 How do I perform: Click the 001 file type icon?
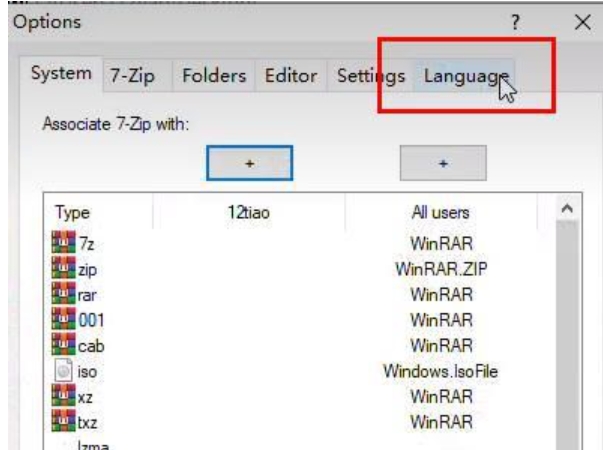[62, 320]
